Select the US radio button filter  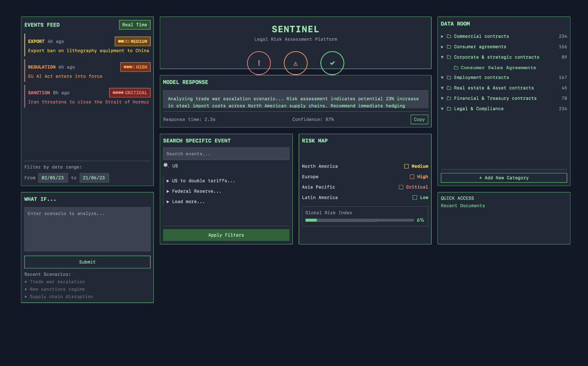click(x=166, y=166)
